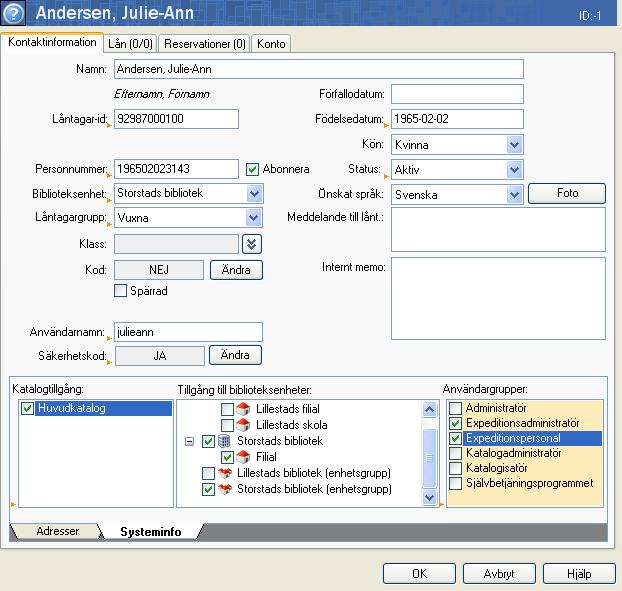Check the Lillestads skola checkbox
Viewport: 622px width, 591px height.
(x=227, y=425)
